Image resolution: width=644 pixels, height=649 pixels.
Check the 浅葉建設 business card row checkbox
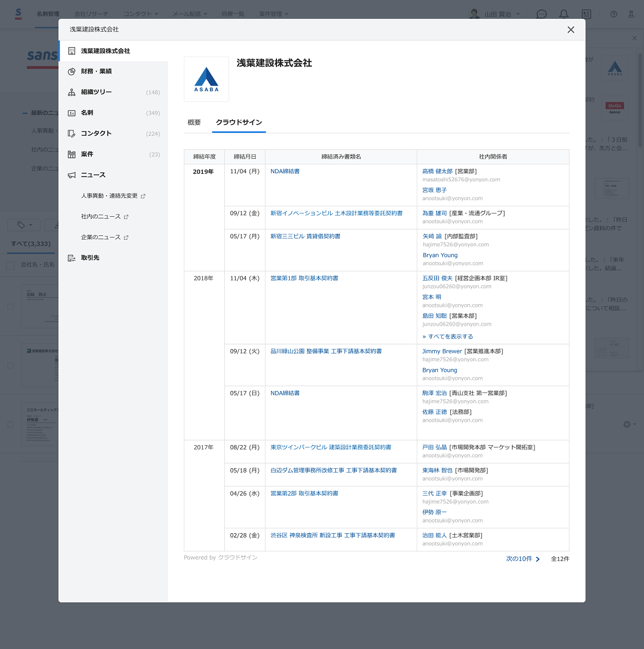10,366
